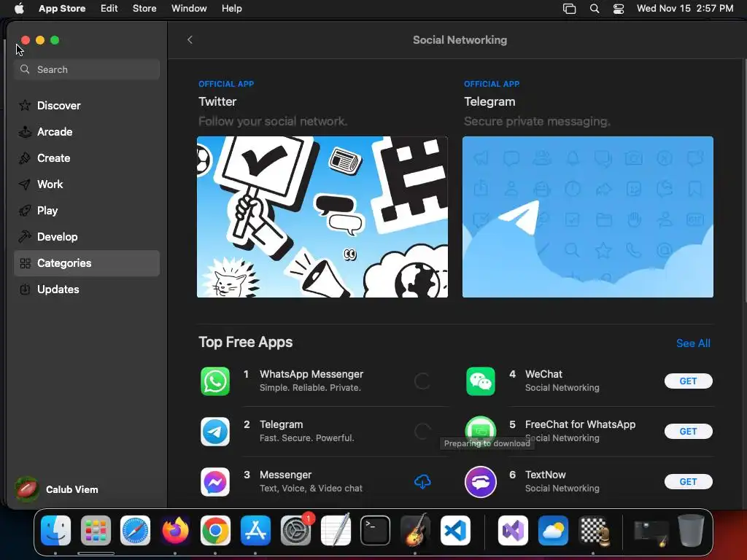
Task: Click the TextNow app icon
Action: click(480, 482)
